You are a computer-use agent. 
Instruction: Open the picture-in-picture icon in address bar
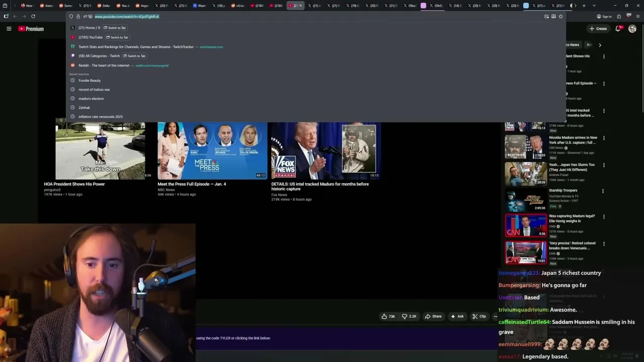[x=546, y=17]
